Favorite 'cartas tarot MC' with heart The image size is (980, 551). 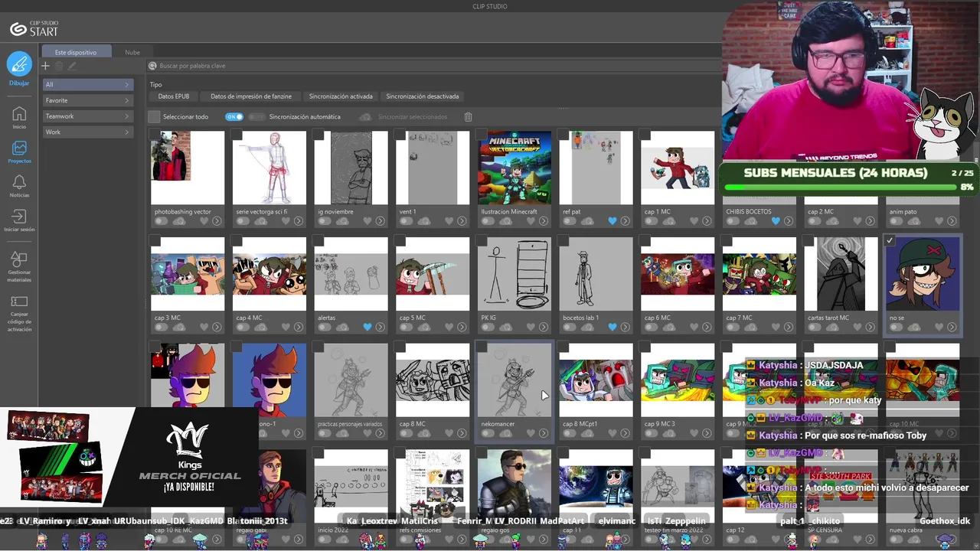coord(857,328)
